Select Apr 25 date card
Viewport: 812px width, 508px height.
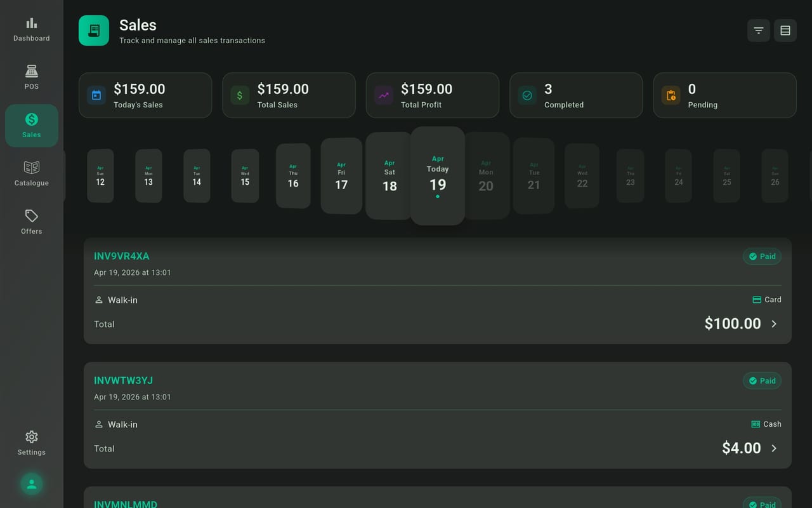[727, 176]
